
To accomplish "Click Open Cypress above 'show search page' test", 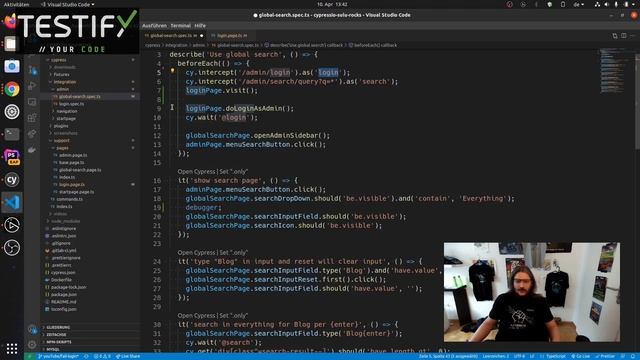I will tap(196, 172).
